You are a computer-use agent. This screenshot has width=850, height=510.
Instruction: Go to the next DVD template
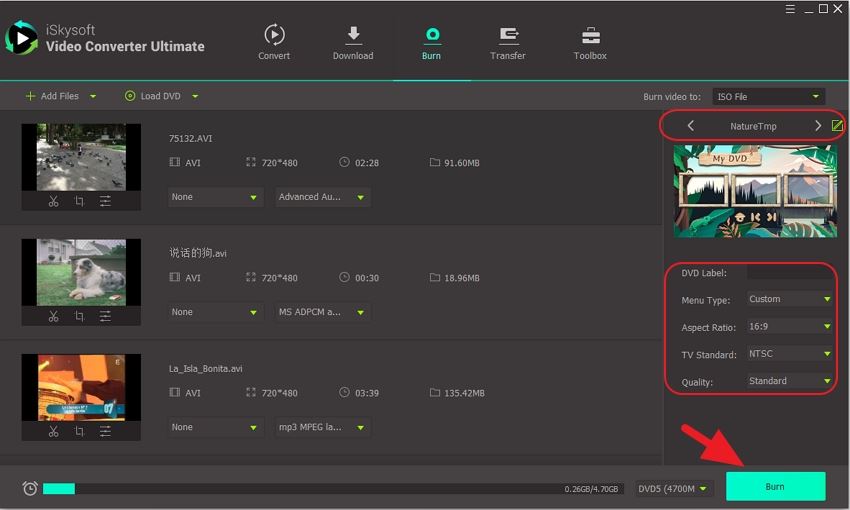click(817, 126)
